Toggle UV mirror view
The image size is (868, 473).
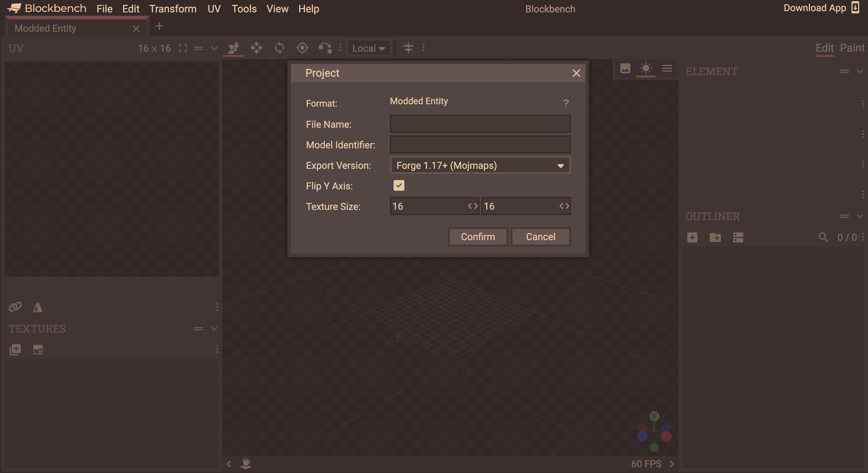point(37,307)
